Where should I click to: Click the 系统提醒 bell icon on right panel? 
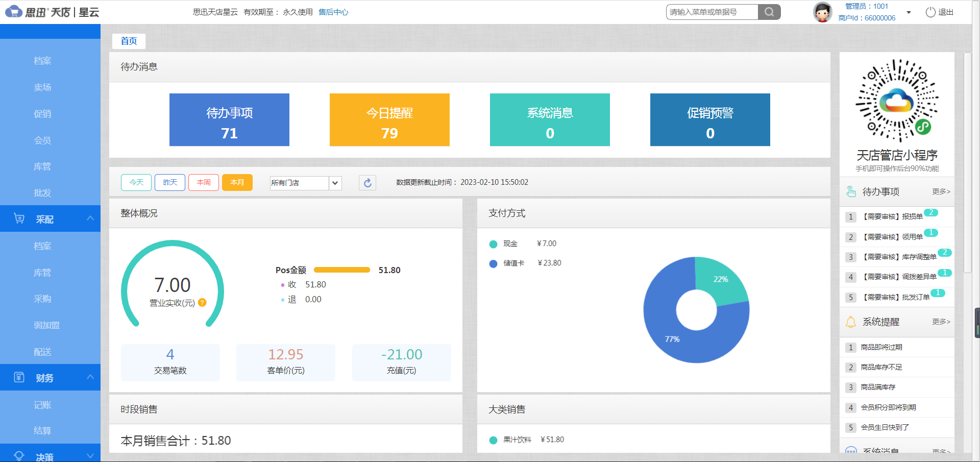click(x=850, y=322)
